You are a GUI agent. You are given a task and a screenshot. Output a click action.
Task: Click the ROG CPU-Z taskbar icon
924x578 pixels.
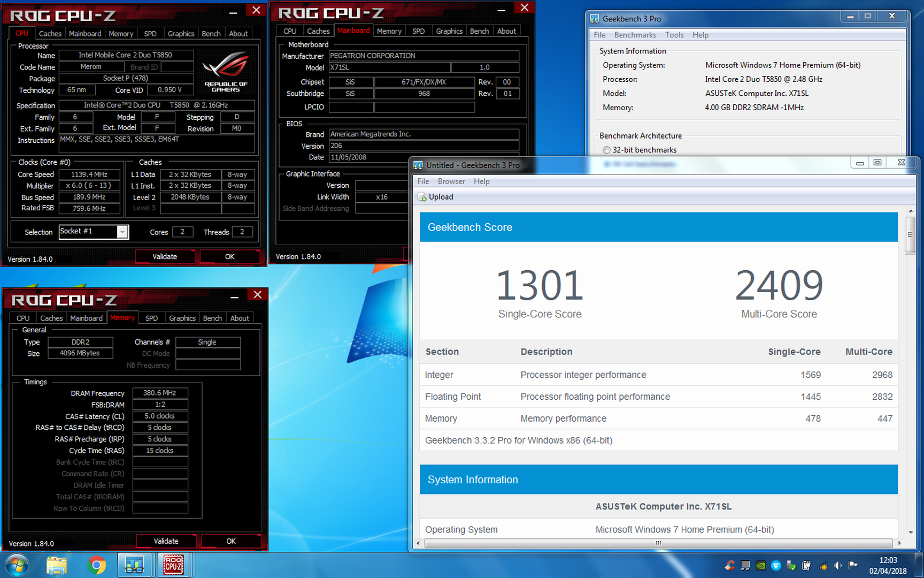[x=173, y=565]
